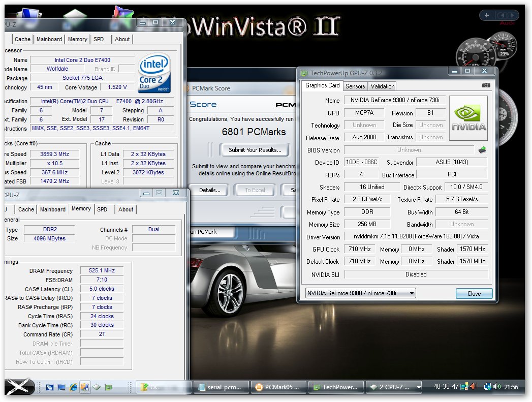Viewport: 532px width, 402px height.
Task: Open SPD tab in lower CPU-Z window
Action: (x=102, y=209)
